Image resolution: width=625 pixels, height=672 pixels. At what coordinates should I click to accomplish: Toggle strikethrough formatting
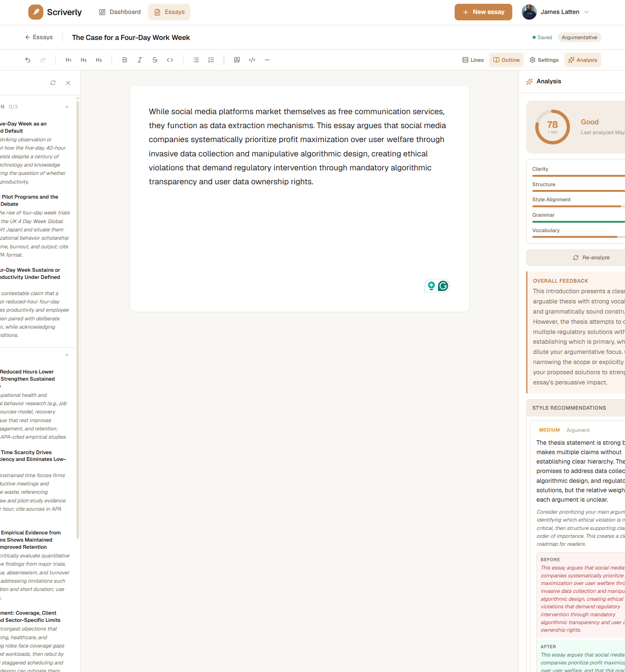point(155,60)
